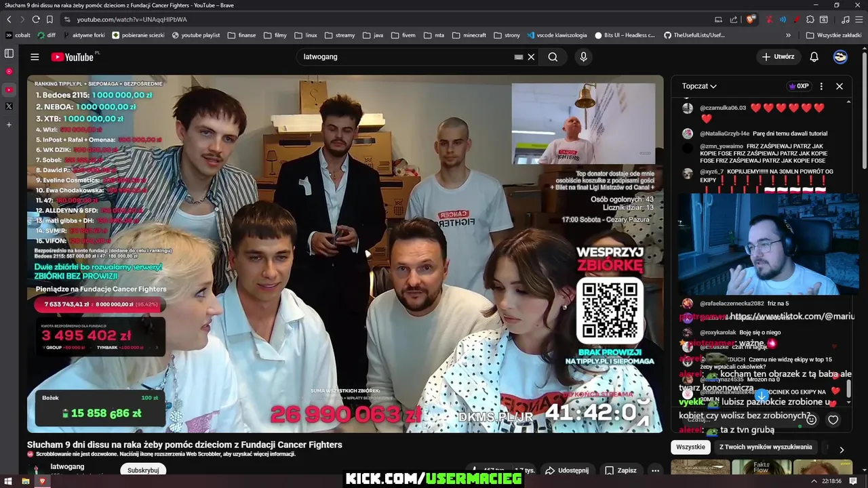Share the video with Udostępnij

pos(567,470)
